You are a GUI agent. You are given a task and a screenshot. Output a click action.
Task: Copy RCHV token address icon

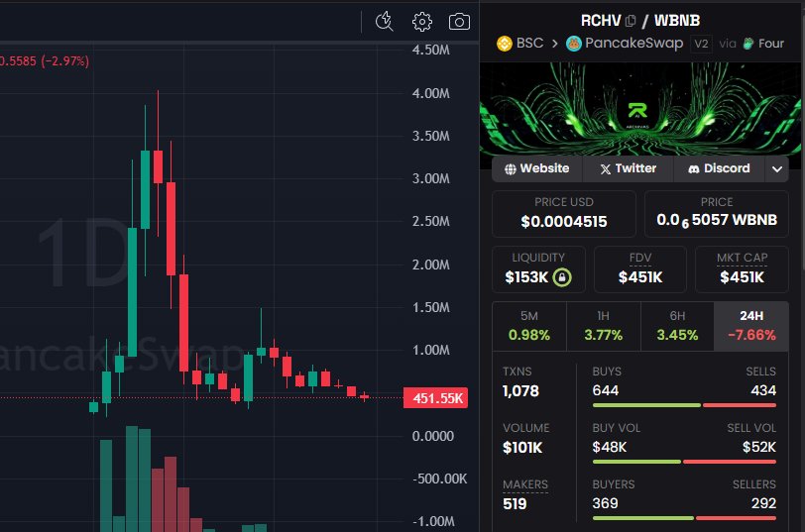(631, 21)
